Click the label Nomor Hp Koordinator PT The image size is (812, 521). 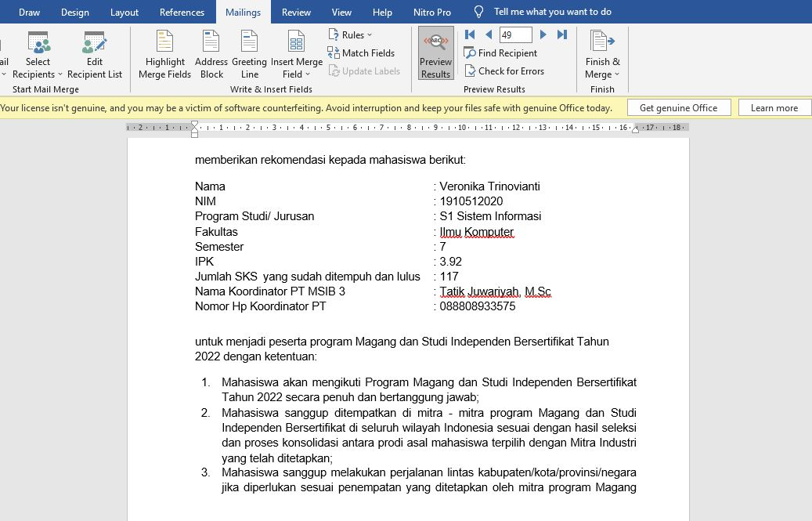[261, 306]
